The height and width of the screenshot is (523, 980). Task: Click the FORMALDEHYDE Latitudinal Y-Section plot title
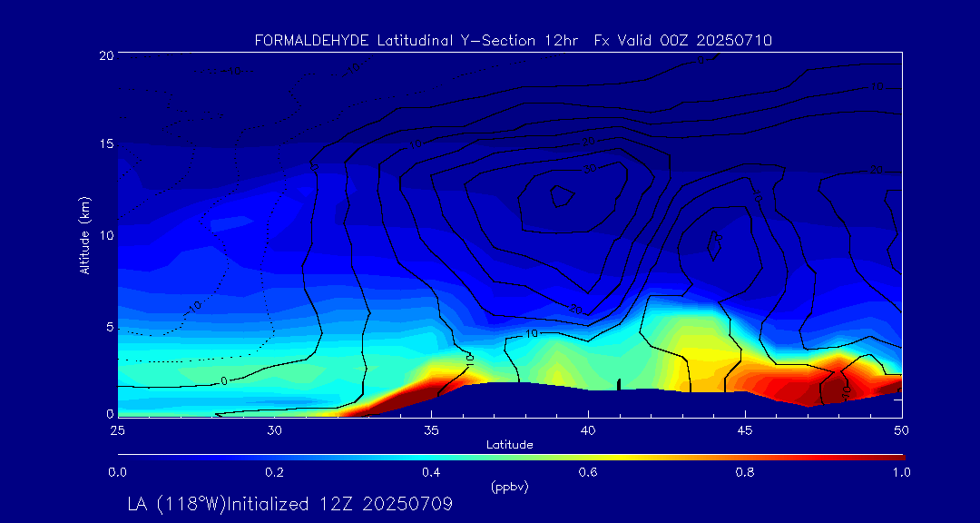point(513,41)
